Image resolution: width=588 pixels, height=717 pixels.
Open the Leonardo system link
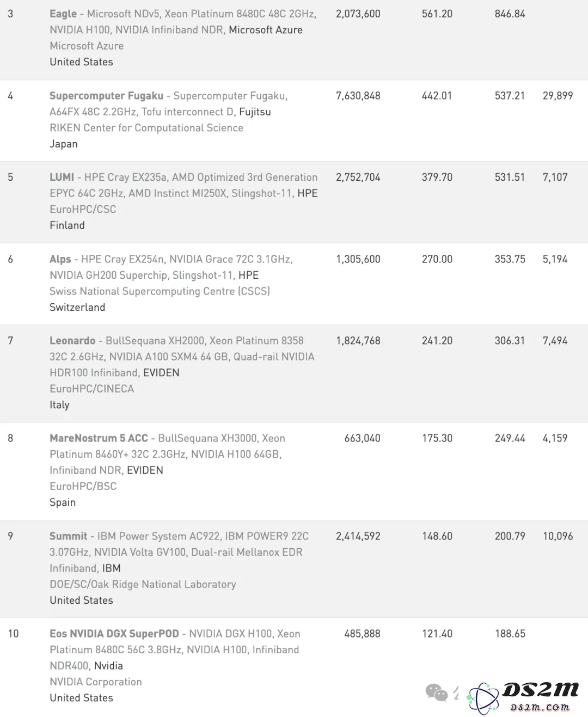coord(72,341)
